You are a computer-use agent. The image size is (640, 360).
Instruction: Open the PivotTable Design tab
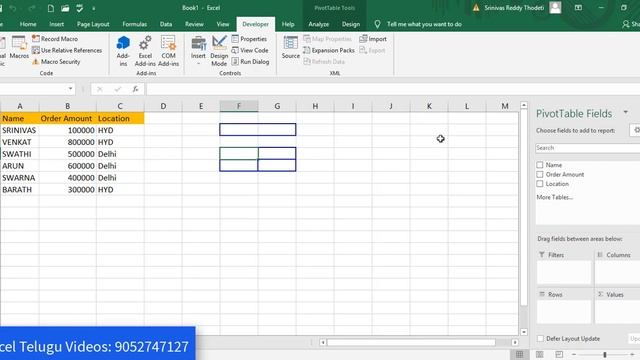[351, 24]
